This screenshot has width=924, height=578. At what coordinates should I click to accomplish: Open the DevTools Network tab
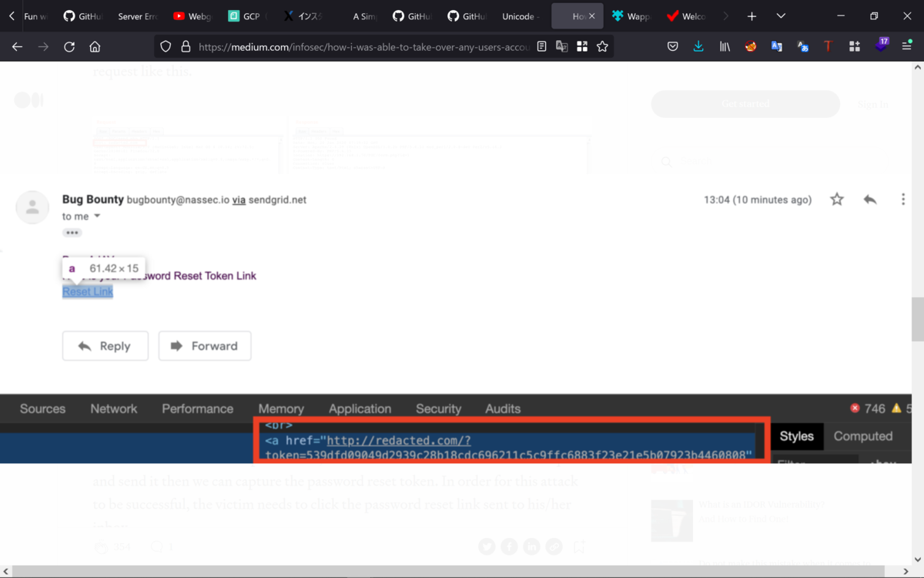point(114,409)
